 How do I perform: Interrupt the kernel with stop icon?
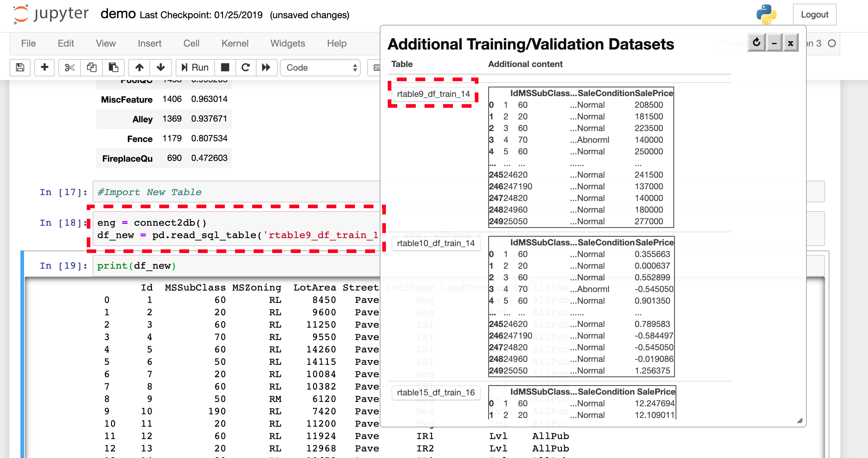[225, 68]
